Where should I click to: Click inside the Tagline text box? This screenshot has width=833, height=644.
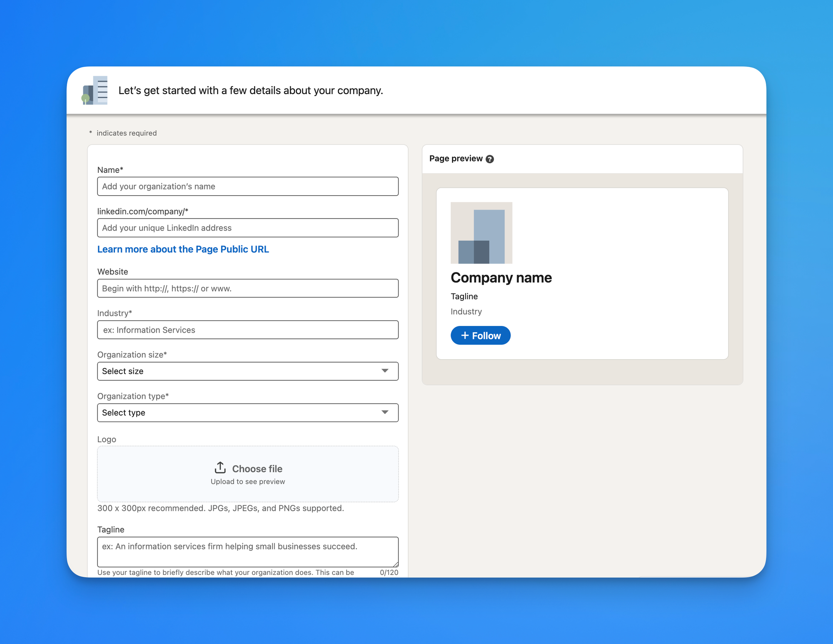tap(248, 552)
